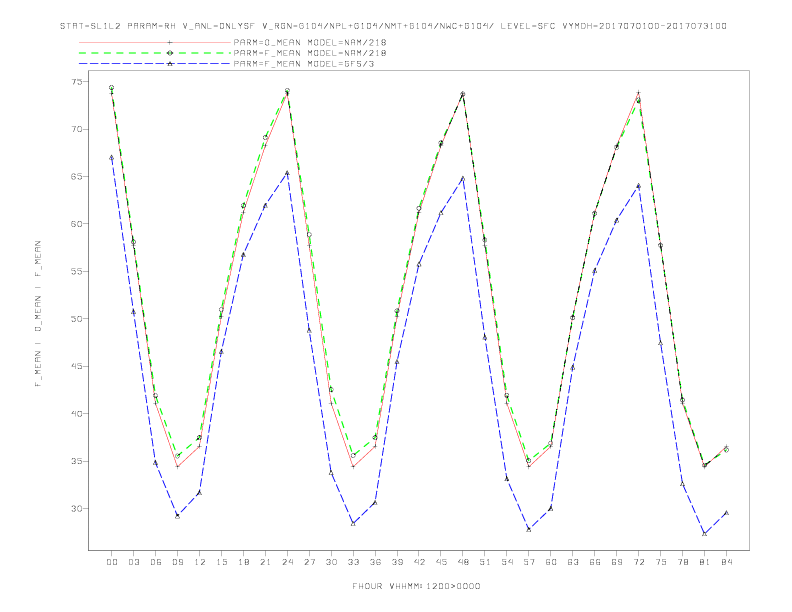Image resolution: width=792 pixels, height=612 pixels.
Task: Click the x-axis tick label 45
Action: [441, 562]
